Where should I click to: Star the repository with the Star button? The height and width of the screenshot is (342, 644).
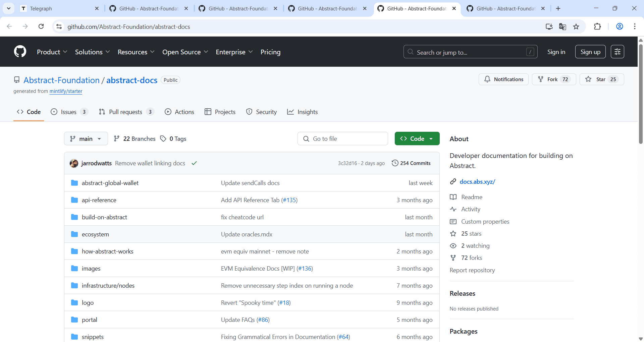pyautogui.click(x=602, y=79)
